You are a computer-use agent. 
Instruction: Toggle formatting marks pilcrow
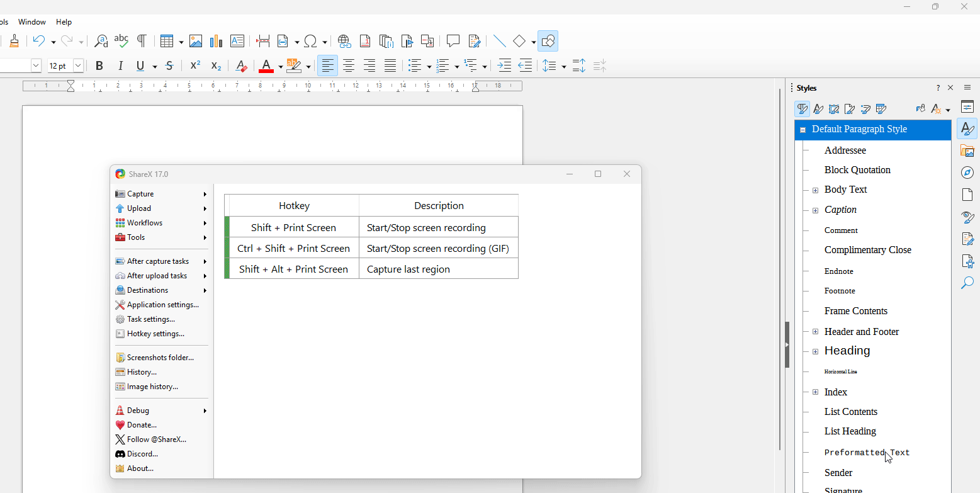[x=142, y=42]
